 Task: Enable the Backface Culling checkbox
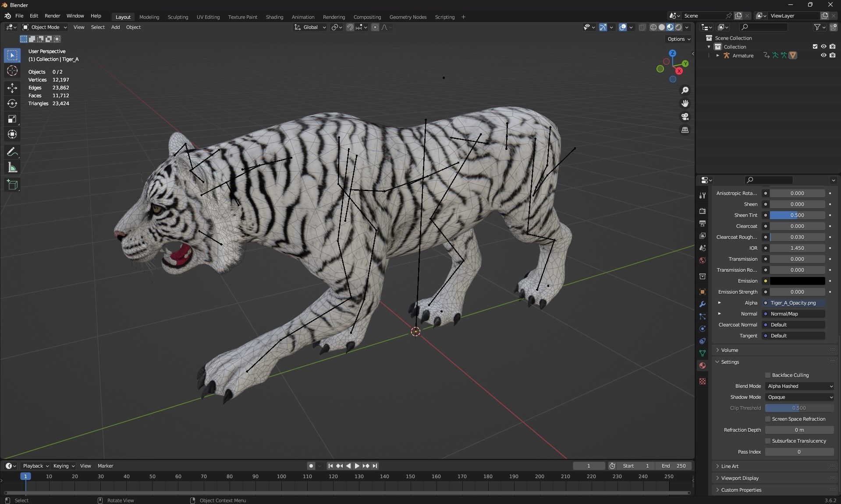(768, 375)
